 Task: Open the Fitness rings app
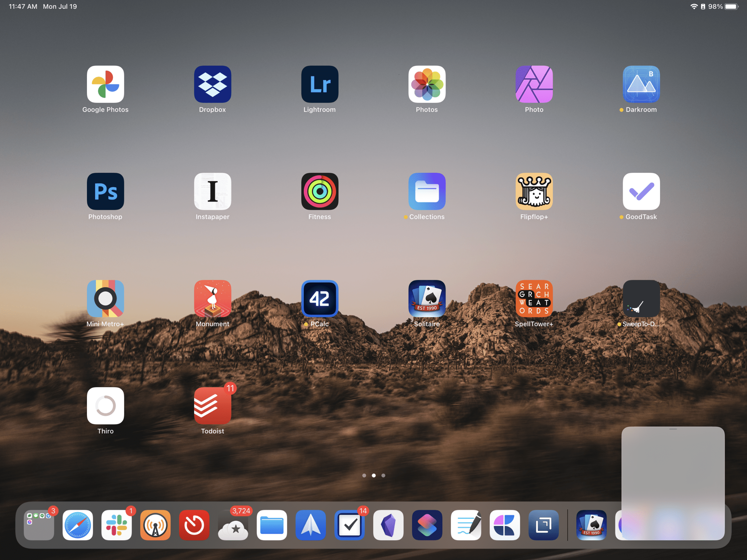[320, 191]
